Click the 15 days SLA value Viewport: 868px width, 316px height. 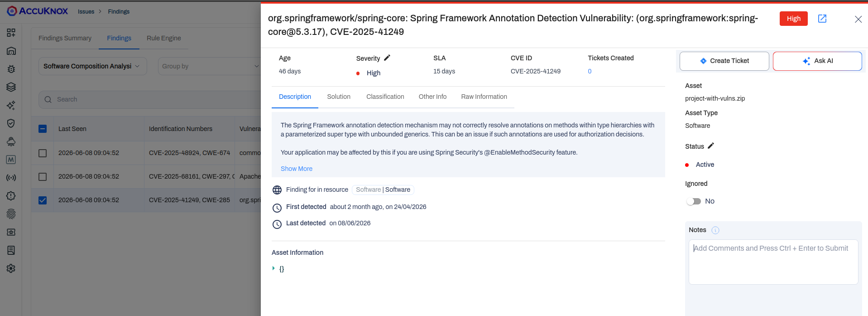(x=444, y=71)
